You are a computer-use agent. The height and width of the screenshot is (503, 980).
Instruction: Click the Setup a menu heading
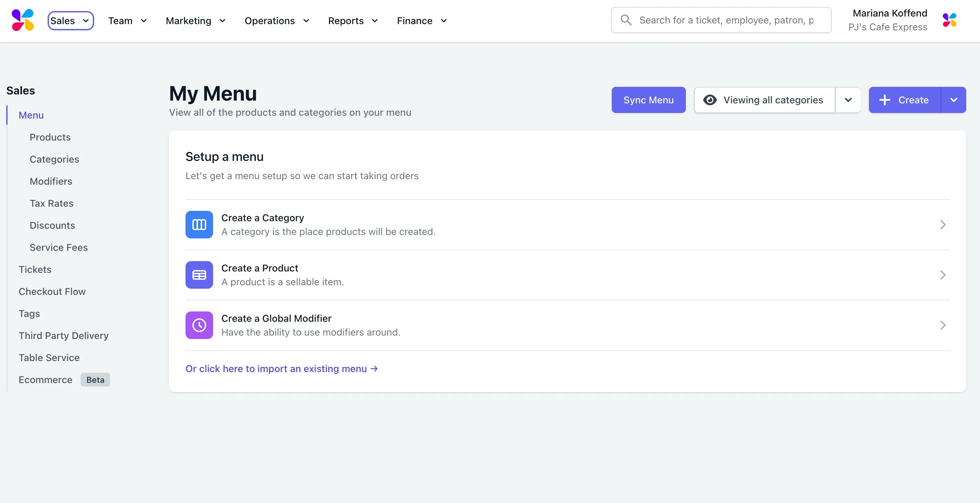click(224, 157)
